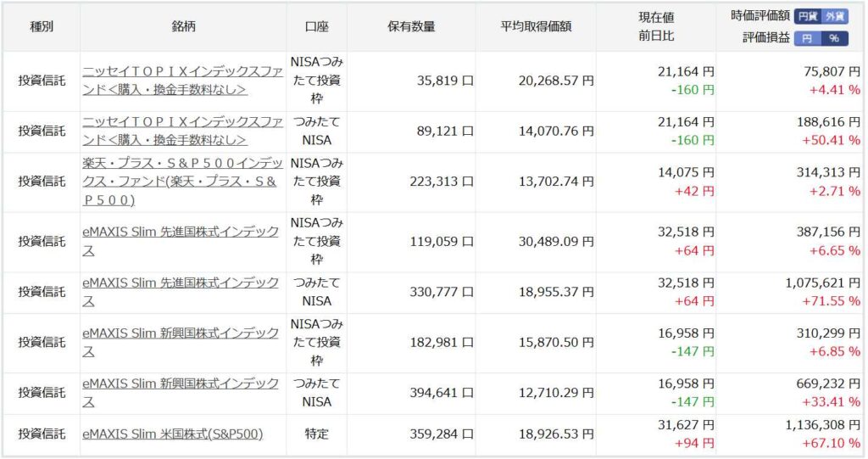Show 評価損益 in 円
Viewport: 868px width, 459px height.
809,38
